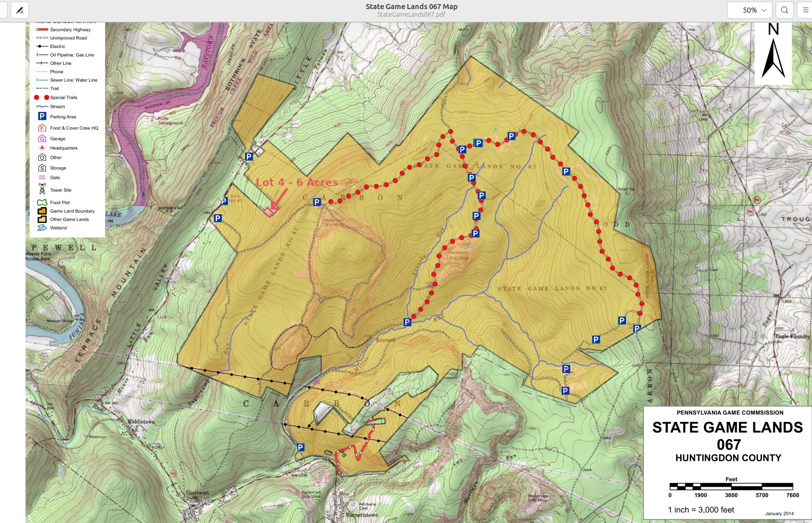Click the Storage icon in the legend
Screen dimensions: 812x523
(42, 168)
